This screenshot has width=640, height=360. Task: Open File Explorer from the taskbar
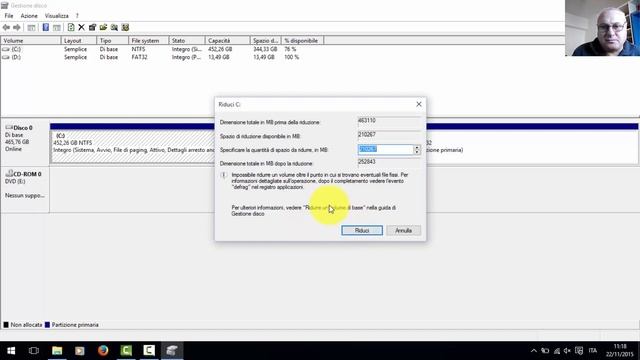57,351
